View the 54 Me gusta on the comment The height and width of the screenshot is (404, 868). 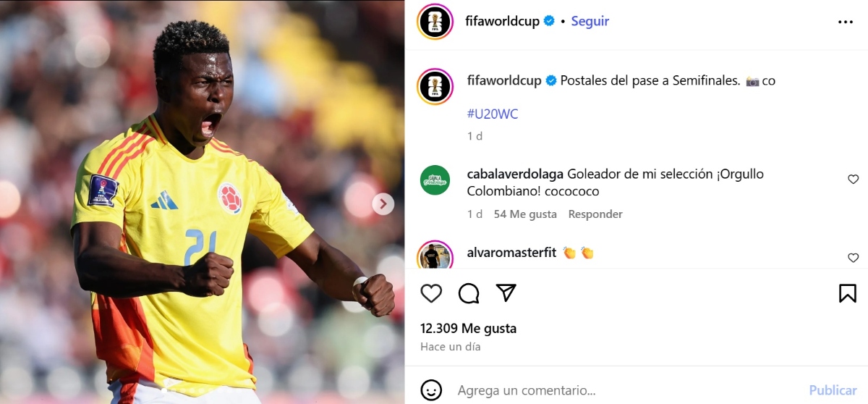[525, 214]
